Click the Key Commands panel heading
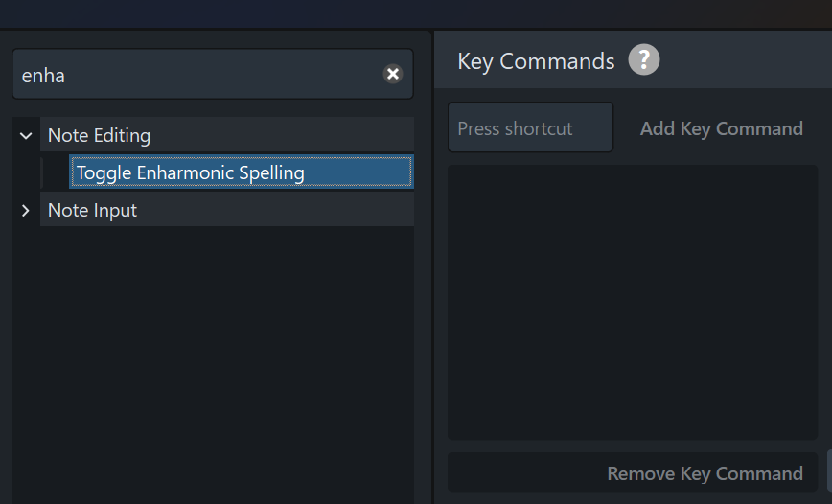This screenshot has width=832, height=504. click(x=536, y=61)
